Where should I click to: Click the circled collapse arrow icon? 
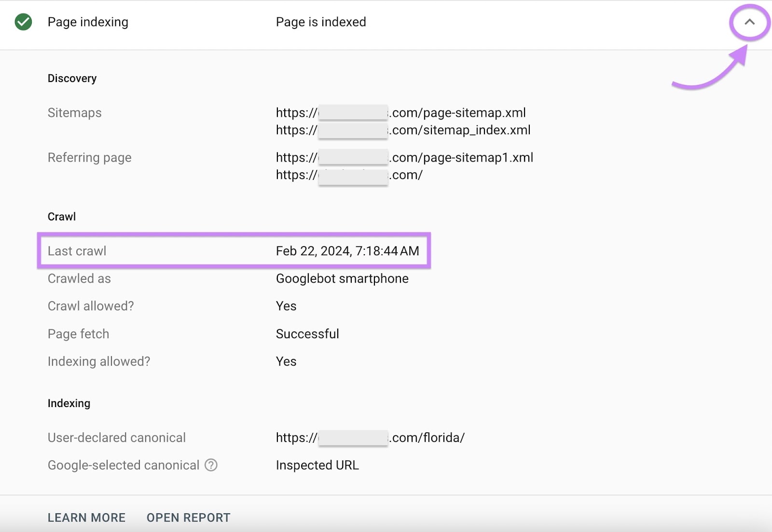[x=749, y=22]
